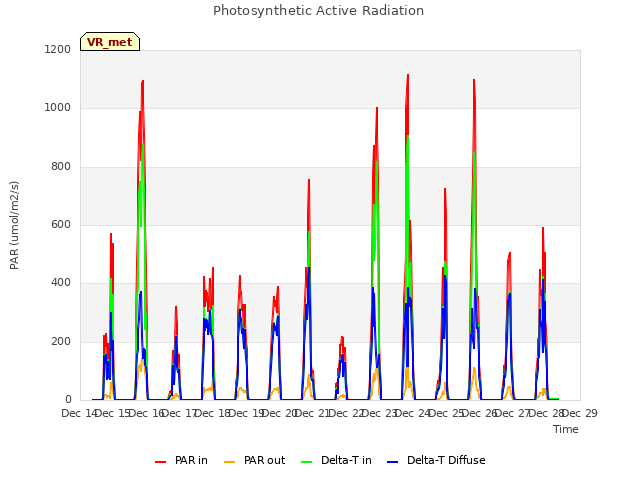Click the PAR (umol/m2/s) axis label
The image size is (640, 480).
pyautogui.click(x=14, y=225)
